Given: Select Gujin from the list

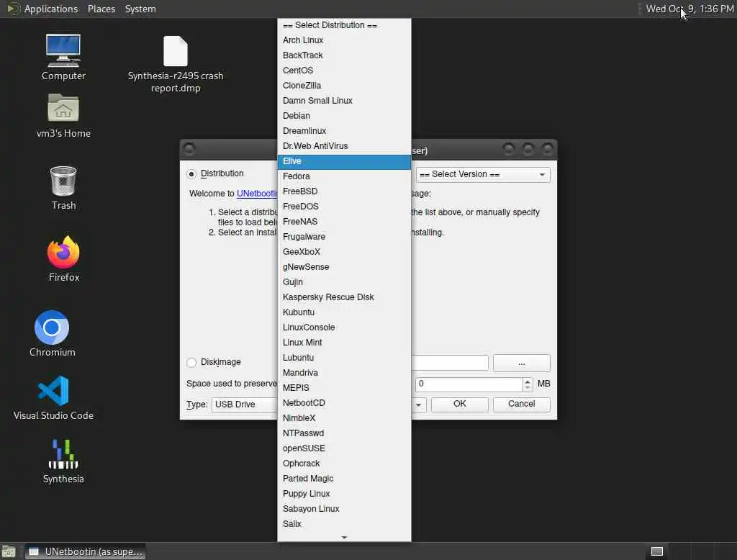Looking at the screenshot, I should coord(344,282).
